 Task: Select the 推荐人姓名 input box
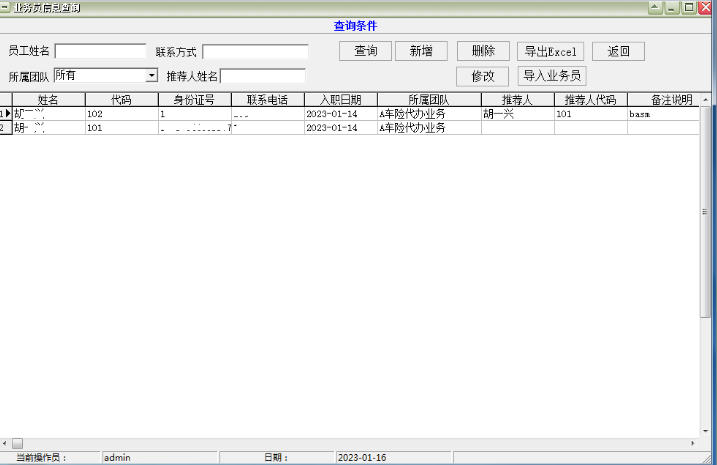pos(263,76)
